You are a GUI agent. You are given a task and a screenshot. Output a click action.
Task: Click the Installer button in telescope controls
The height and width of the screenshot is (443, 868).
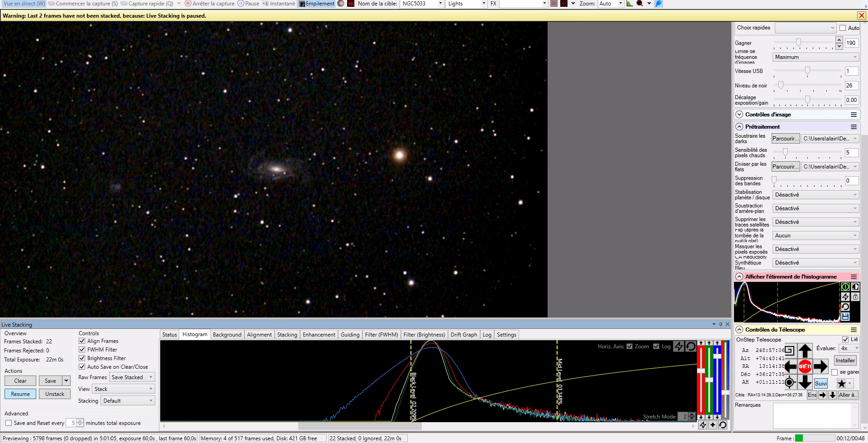click(845, 361)
